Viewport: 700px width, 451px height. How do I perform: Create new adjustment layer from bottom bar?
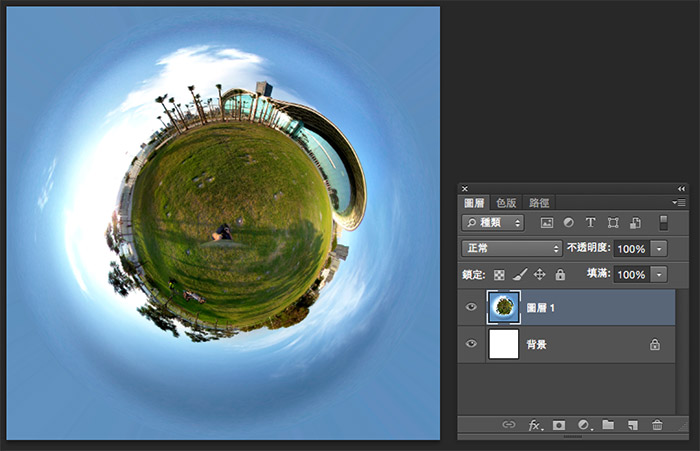[x=583, y=425]
